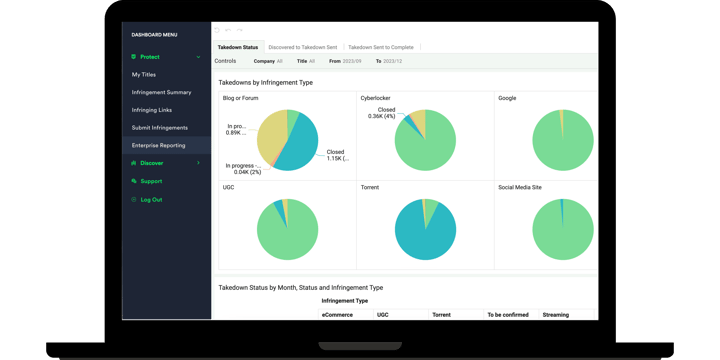This screenshot has width=720, height=360.
Task: Click the Protect menu label
Action: 150,57
